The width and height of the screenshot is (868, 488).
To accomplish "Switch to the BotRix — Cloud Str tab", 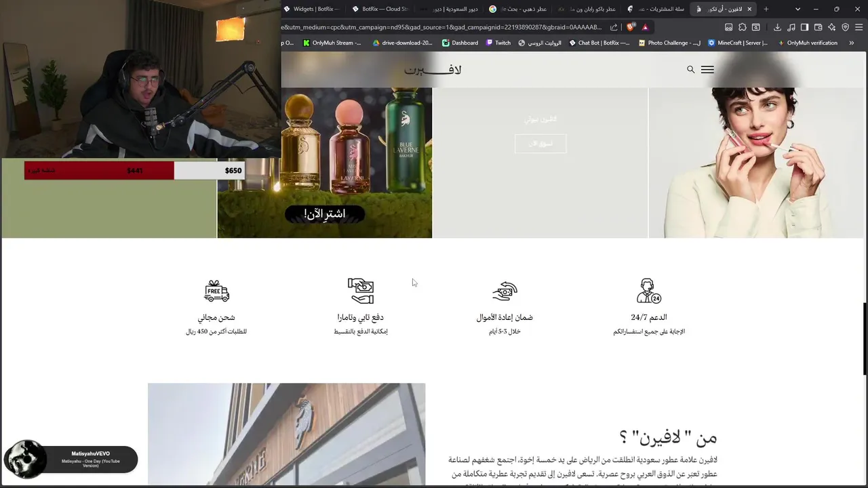I will 381,9.
